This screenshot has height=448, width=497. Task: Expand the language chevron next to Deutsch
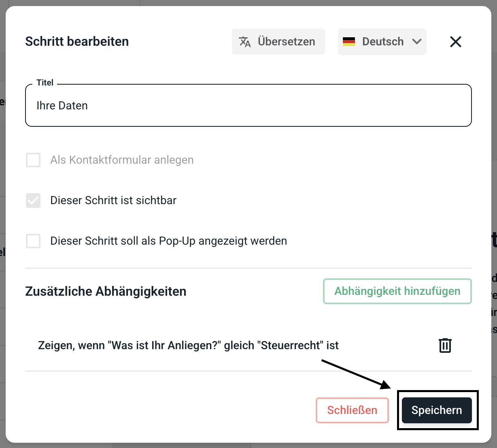click(417, 42)
